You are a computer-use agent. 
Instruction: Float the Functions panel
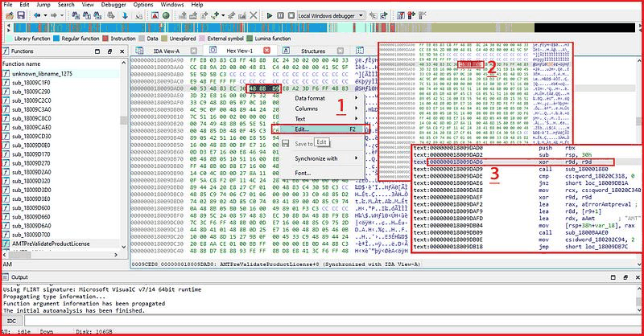pyautogui.click(x=109, y=51)
